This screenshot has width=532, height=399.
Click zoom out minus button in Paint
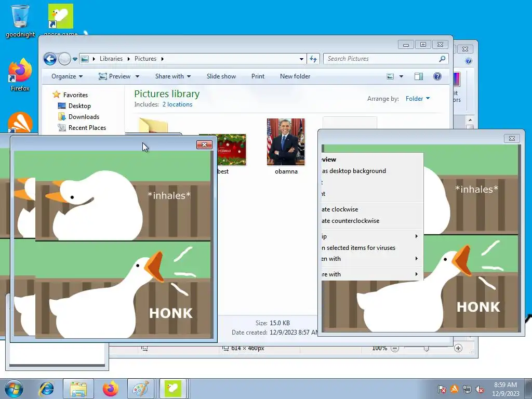[x=395, y=349]
